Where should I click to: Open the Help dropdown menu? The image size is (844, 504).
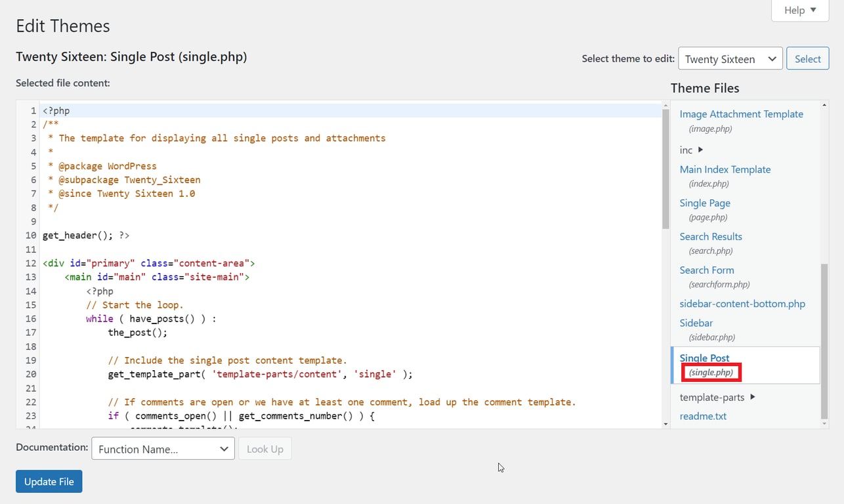(x=799, y=10)
